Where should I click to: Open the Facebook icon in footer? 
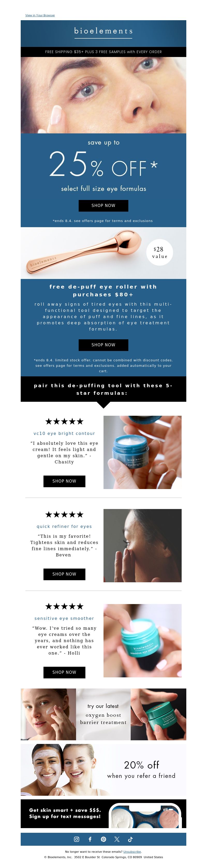[90, 839]
